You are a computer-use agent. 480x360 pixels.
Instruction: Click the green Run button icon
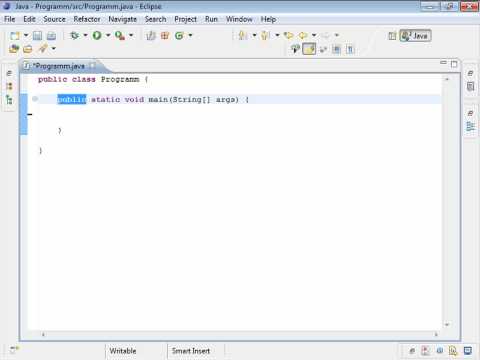pyautogui.click(x=97, y=35)
